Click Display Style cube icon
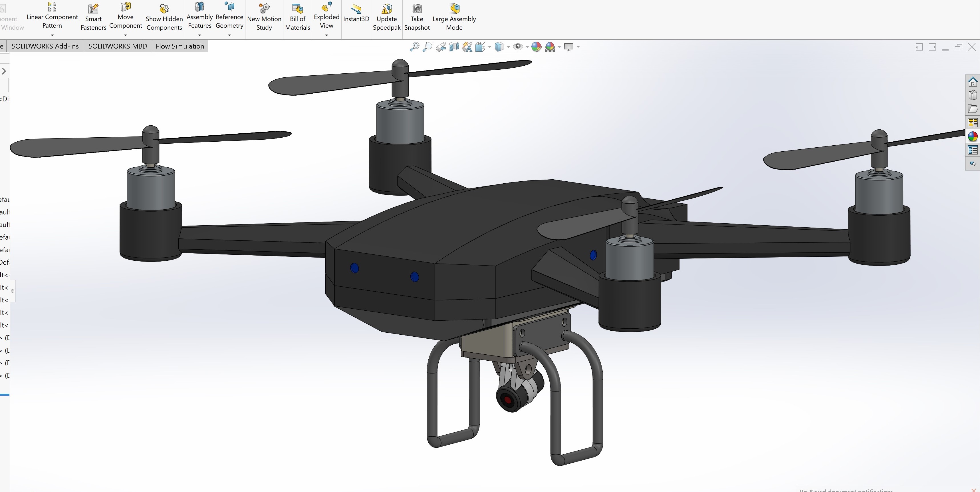The image size is (980, 492). pyautogui.click(x=499, y=47)
